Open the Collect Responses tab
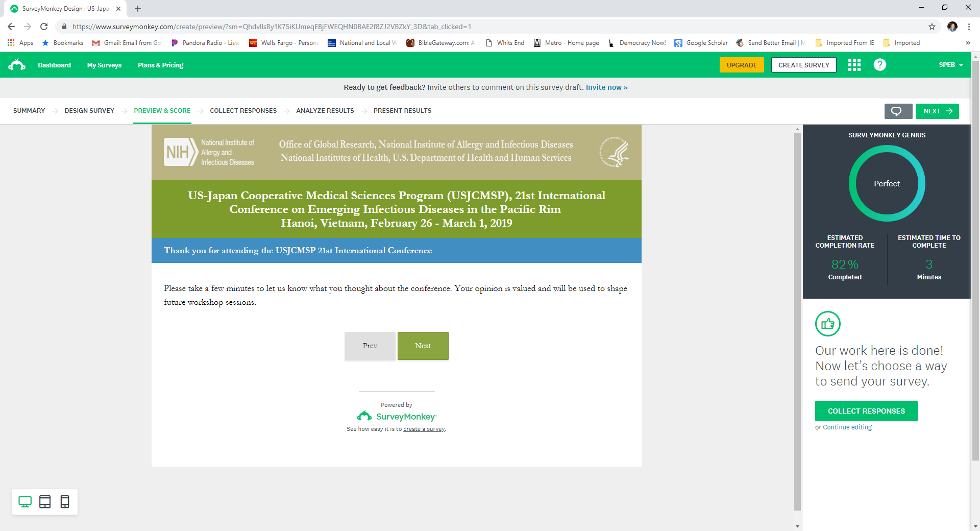This screenshot has width=980, height=531. pos(243,111)
